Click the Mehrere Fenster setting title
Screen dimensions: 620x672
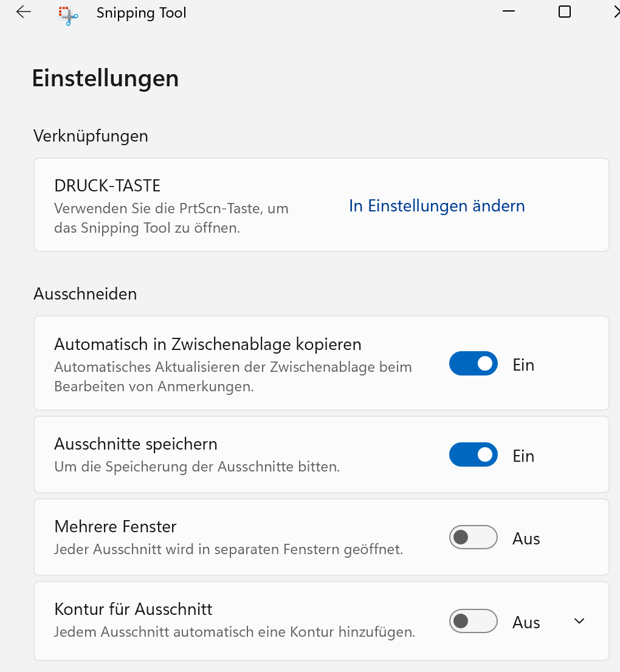[115, 526]
